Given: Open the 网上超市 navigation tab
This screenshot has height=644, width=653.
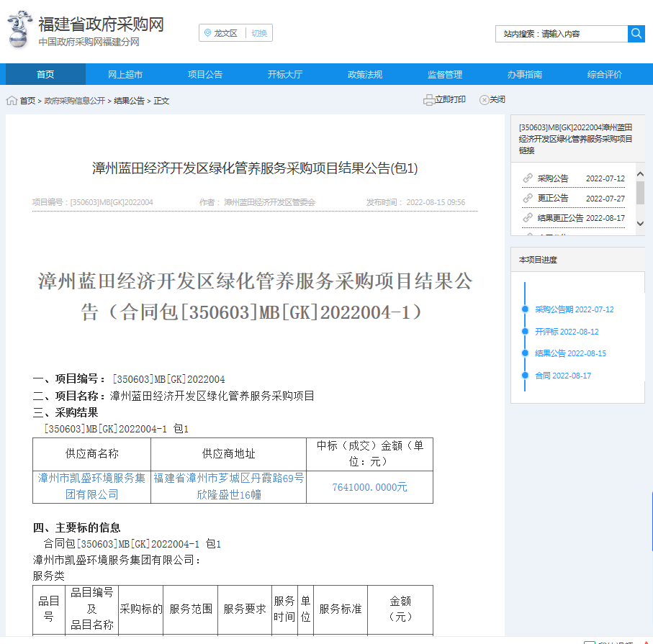Looking at the screenshot, I should pyautogui.click(x=125, y=75).
